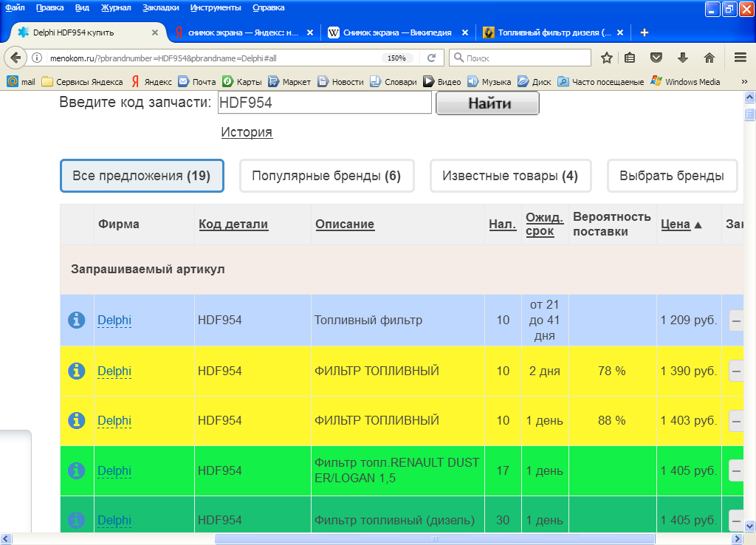Open Delphi link in 1 390 руб. row

[114, 371]
